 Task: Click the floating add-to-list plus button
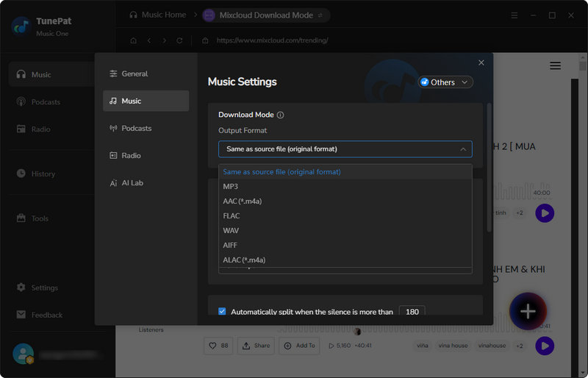(x=528, y=311)
